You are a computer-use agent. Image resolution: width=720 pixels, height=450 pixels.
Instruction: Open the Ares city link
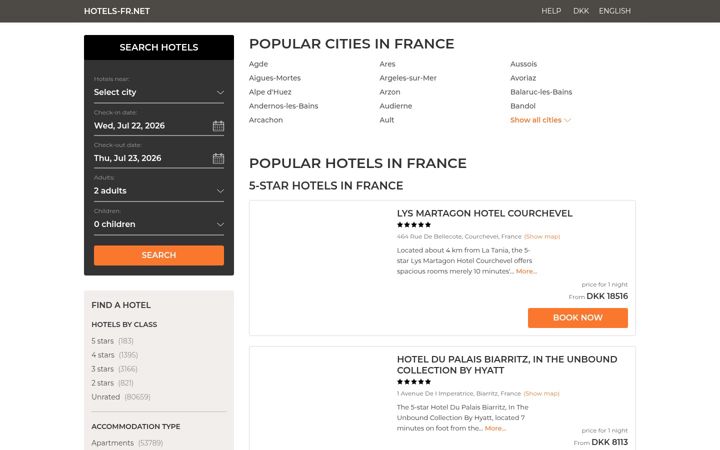pyautogui.click(x=387, y=64)
